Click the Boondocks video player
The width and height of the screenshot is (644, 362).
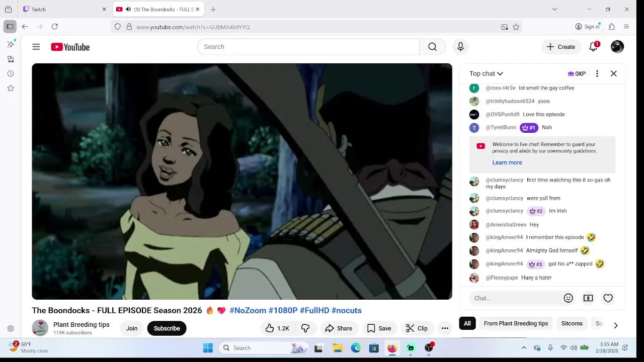click(x=242, y=182)
